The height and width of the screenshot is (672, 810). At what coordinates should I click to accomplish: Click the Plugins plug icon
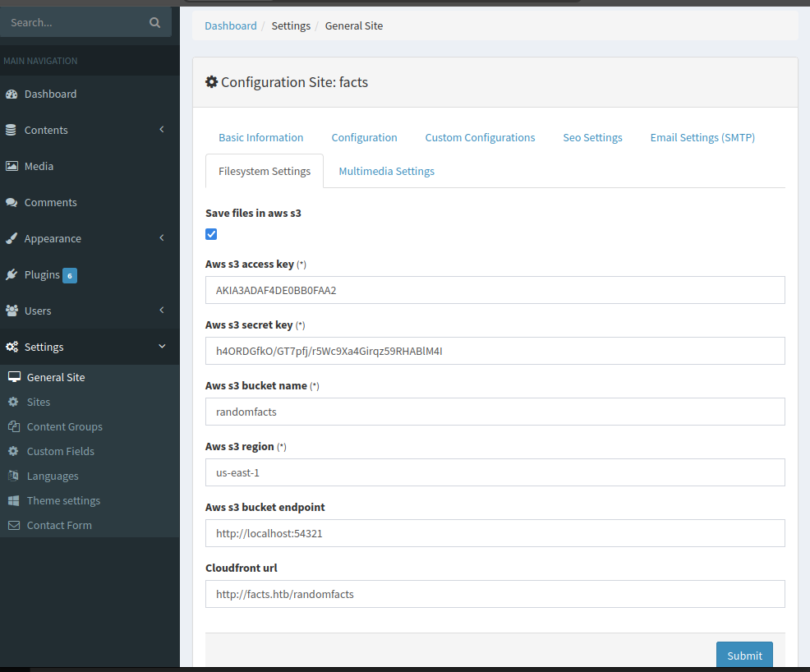12,274
